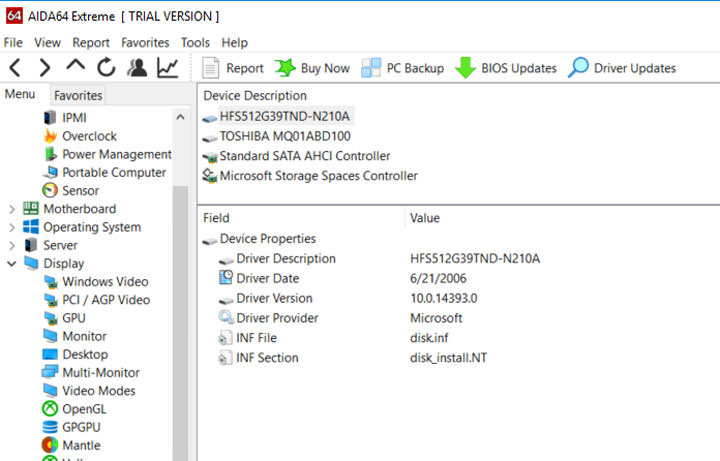Click the Report toolbar button

point(233,68)
